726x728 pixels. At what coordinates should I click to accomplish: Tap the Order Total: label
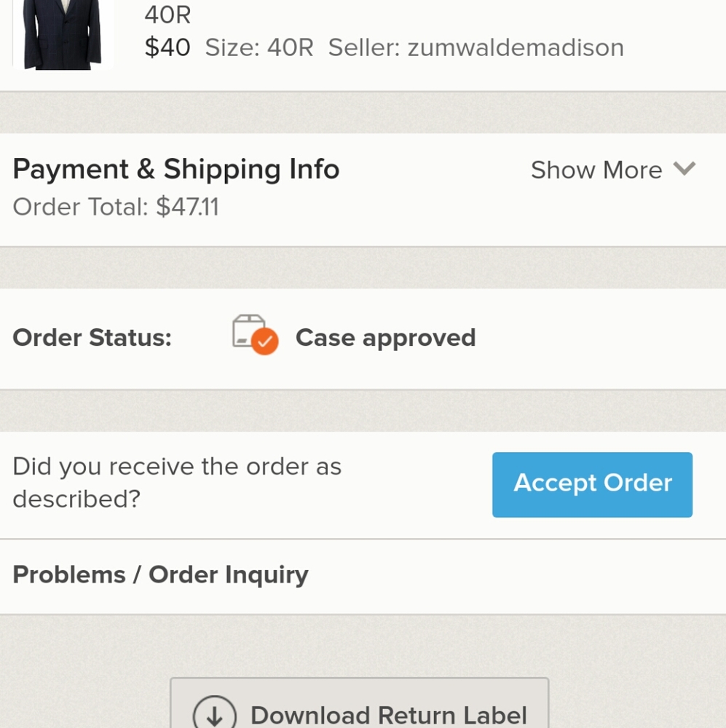point(82,207)
